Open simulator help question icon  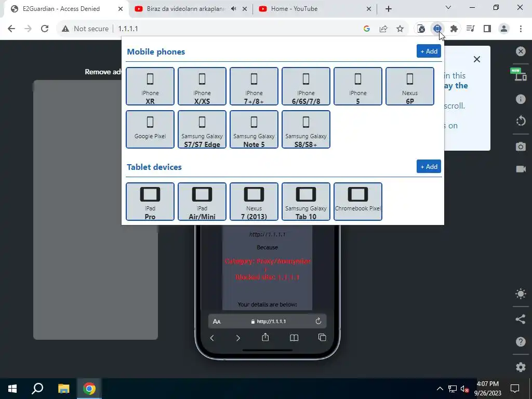(521, 342)
